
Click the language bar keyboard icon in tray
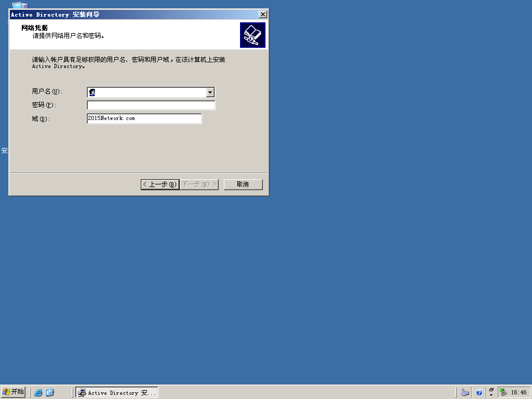(465, 393)
